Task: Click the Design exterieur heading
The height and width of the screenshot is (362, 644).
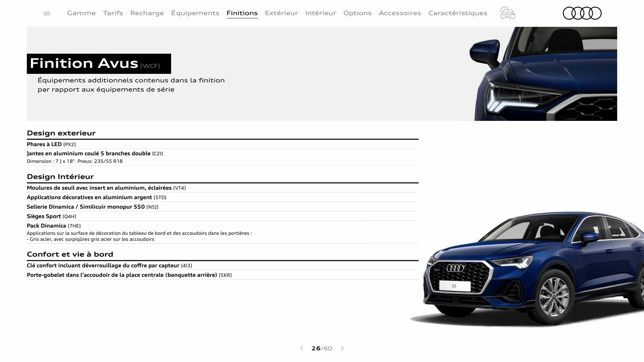Action: (x=61, y=133)
